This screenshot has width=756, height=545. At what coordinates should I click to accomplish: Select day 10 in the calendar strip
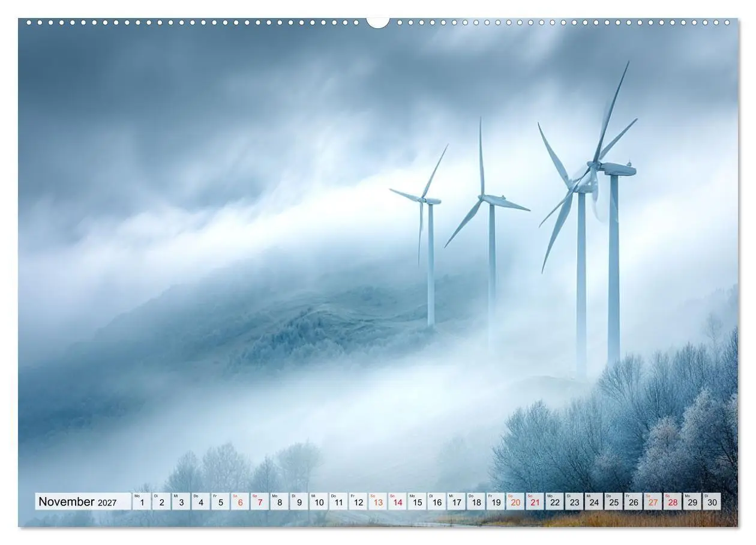click(319, 502)
